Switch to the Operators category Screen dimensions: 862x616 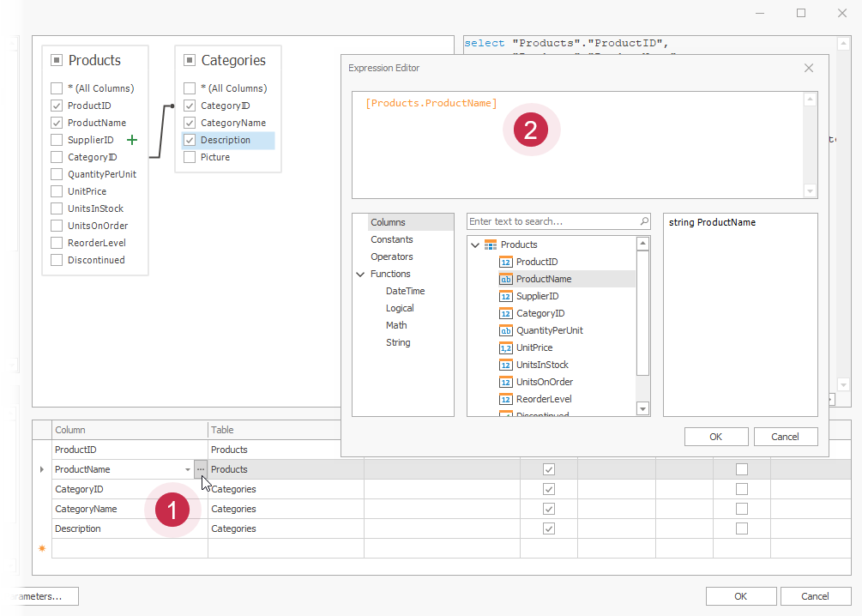(x=392, y=256)
